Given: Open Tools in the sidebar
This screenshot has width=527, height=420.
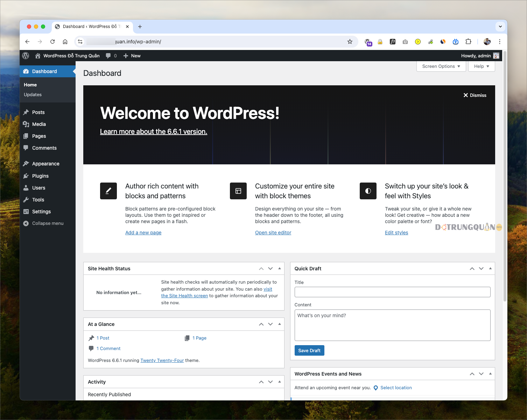Looking at the screenshot, I should pyautogui.click(x=48, y=200).
